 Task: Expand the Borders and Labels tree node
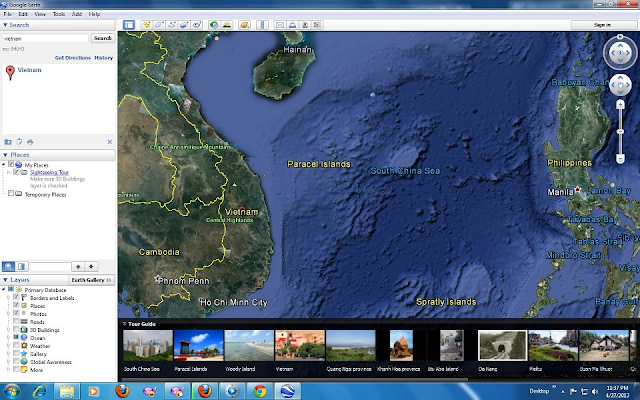pyautogui.click(x=9, y=298)
